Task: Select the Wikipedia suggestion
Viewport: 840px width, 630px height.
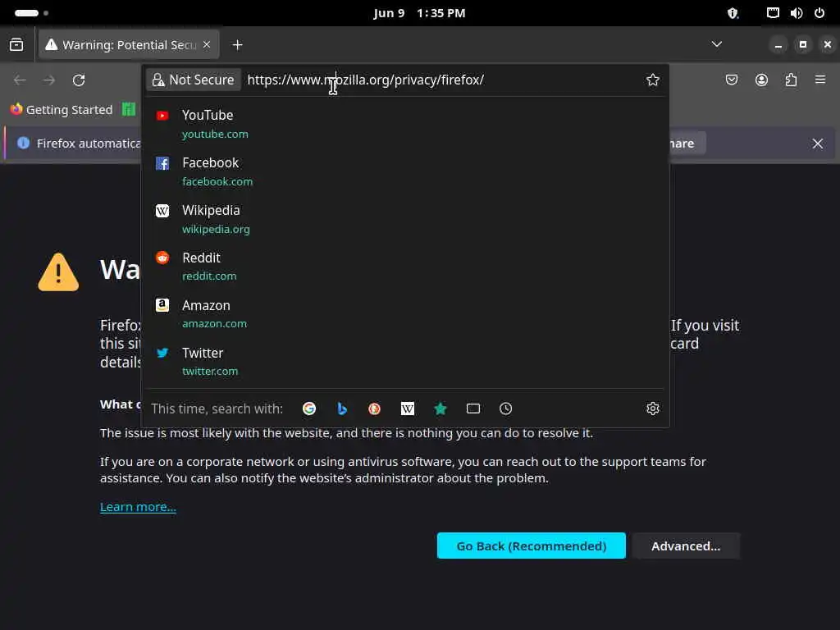Action: (405, 219)
